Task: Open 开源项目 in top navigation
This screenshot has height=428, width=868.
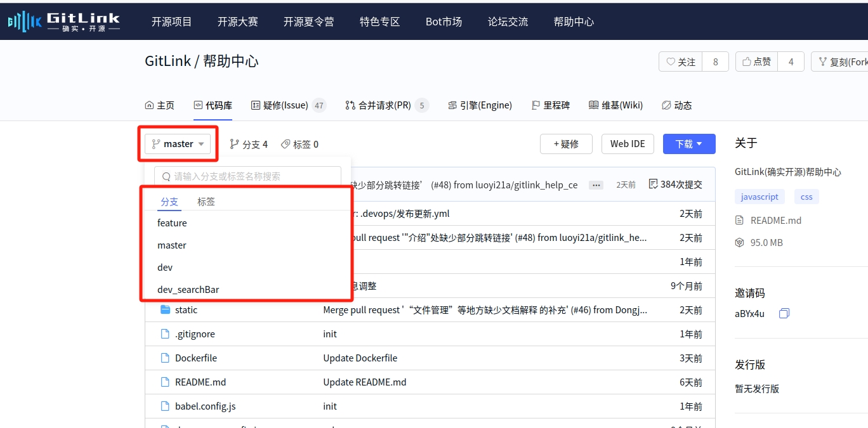Action: pos(172,22)
